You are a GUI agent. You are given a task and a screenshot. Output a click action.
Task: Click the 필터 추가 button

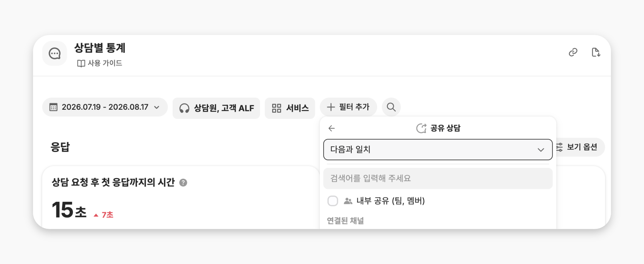point(348,107)
